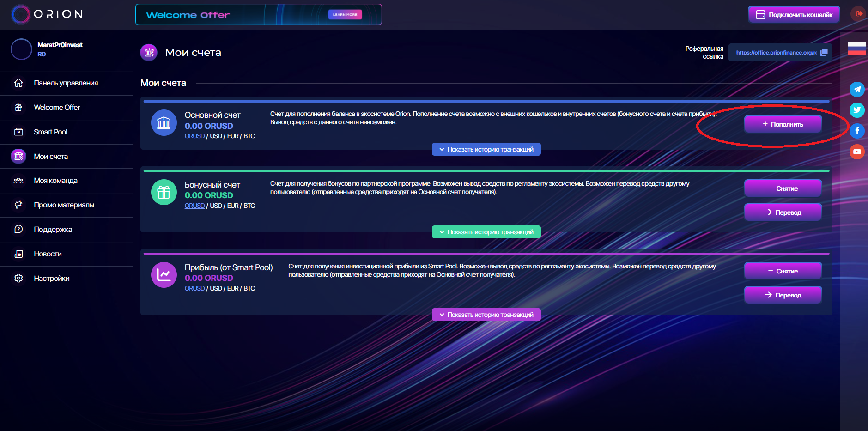Click the Прибыль purple chart icon

point(164,275)
